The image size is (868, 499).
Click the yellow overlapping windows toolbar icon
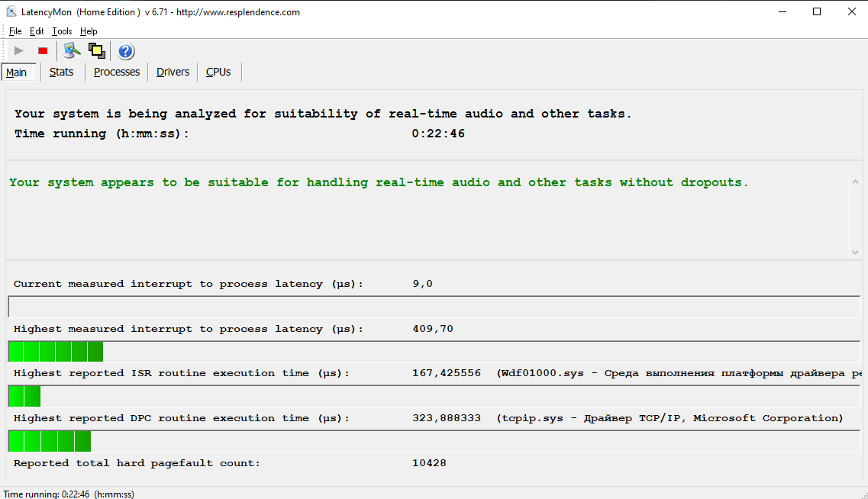point(97,51)
